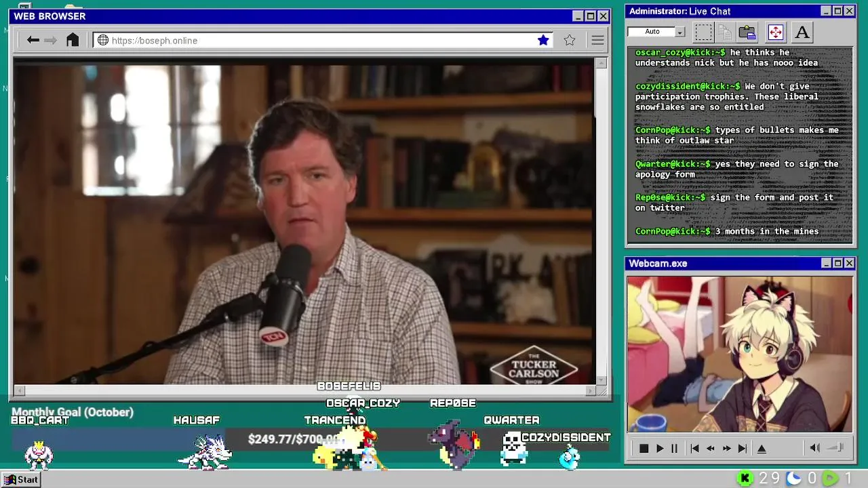The width and height of the screenshot is (868, 488).
Task: Click the blue crescent tray icon
Action: (793, 479)
